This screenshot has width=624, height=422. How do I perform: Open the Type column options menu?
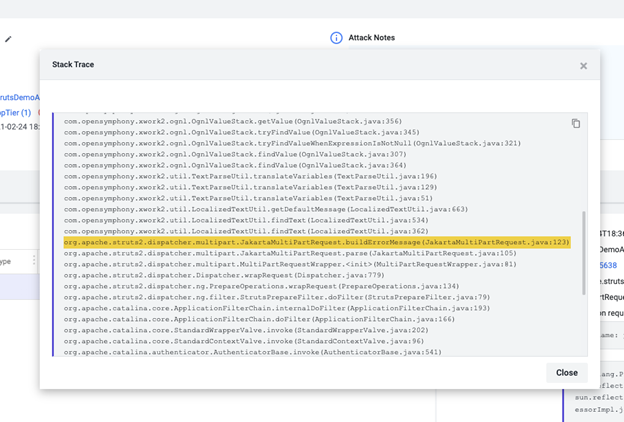pyautogui.click(x=32, y=260)
